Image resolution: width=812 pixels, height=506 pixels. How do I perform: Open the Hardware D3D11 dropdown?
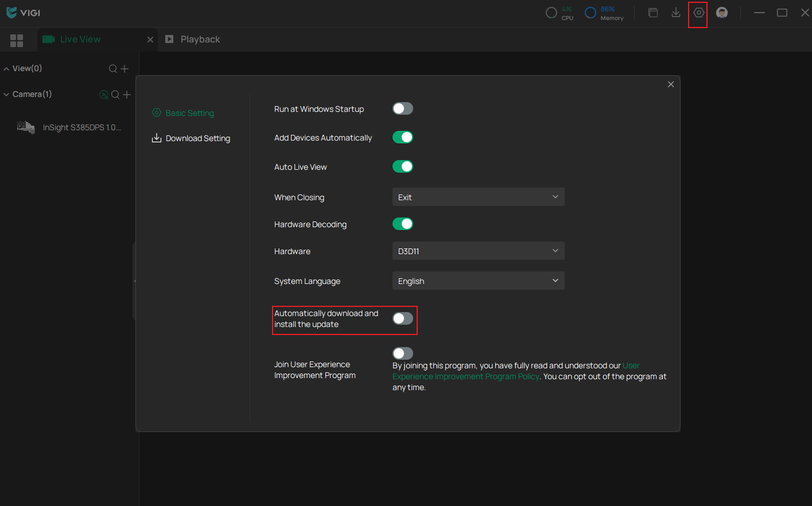click(x=479, y=251)
